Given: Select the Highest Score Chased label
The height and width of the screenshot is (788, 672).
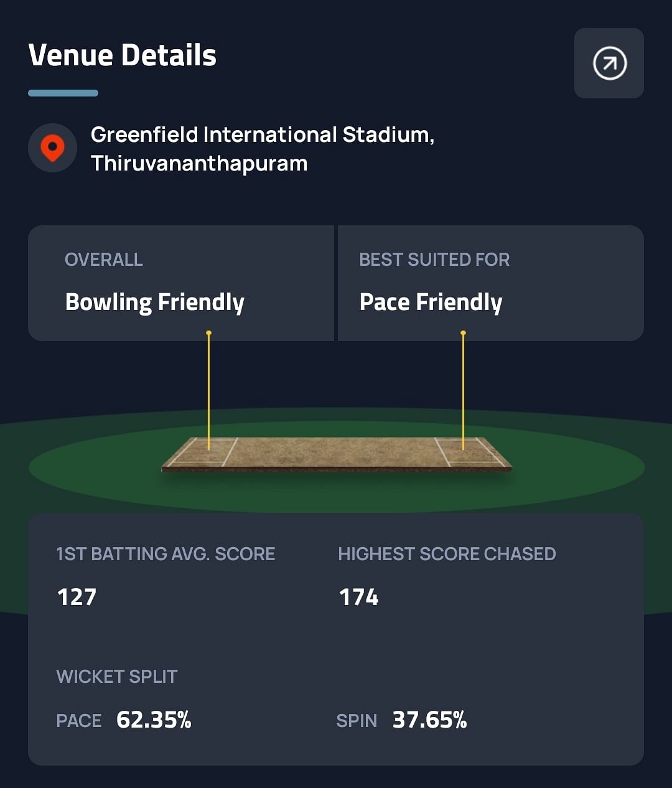Looking at the screenshot, I should pos(447,554).
